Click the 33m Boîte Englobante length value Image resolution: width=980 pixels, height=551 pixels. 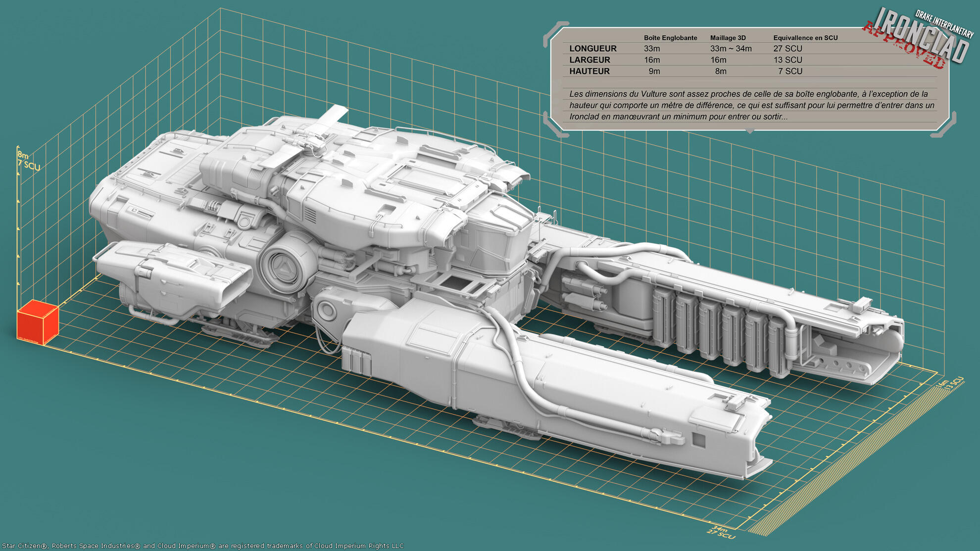652,48
